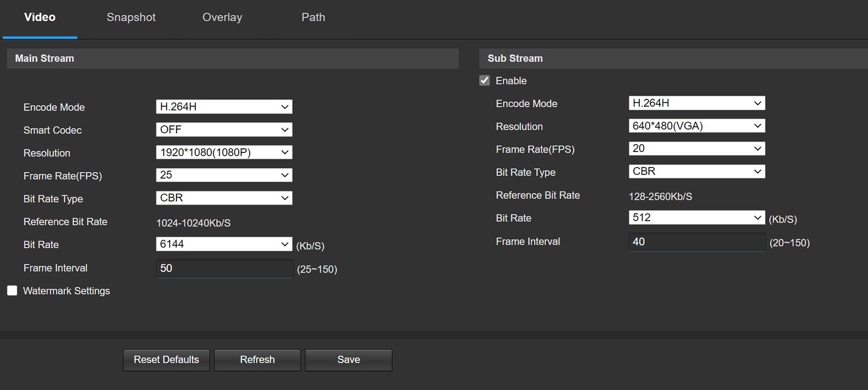Click the (20~150) frame interval range text

tap(790, 243)
